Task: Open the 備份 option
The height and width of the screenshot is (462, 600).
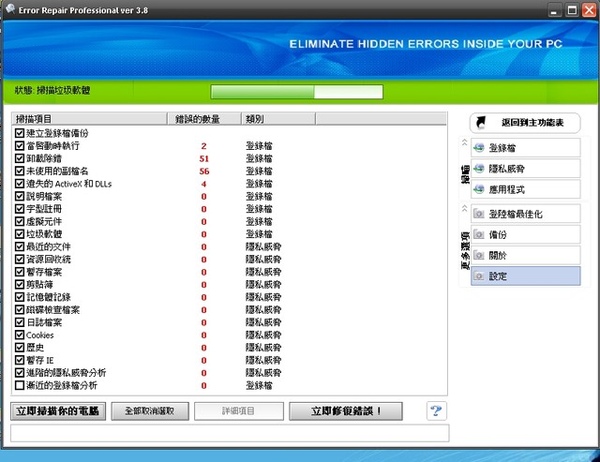Action: tap(525, 234)
